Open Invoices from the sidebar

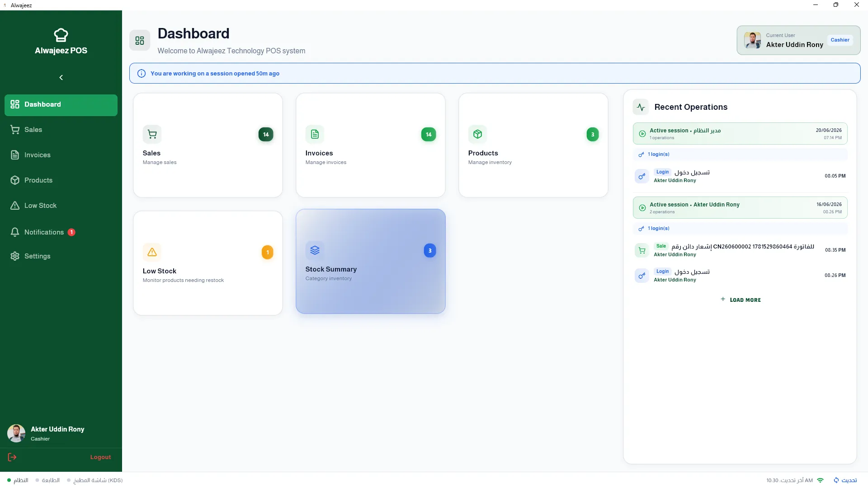pos(61,155)
